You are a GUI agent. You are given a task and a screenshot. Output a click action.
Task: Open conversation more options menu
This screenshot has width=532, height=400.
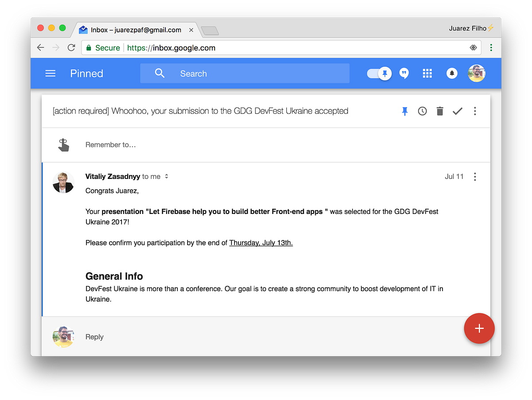click(x=475, y=111)
